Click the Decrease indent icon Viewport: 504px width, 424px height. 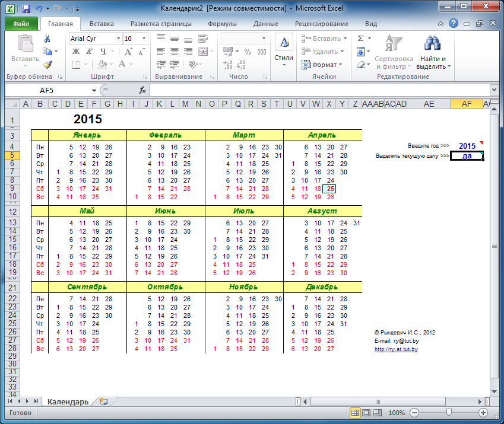tap(161, 65)
